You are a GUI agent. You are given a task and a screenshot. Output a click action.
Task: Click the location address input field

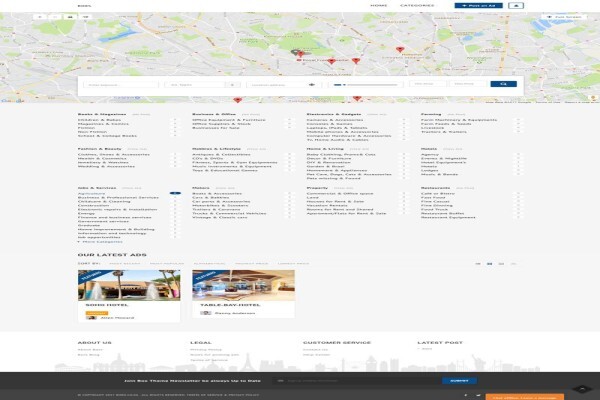(x=282, y=85)
